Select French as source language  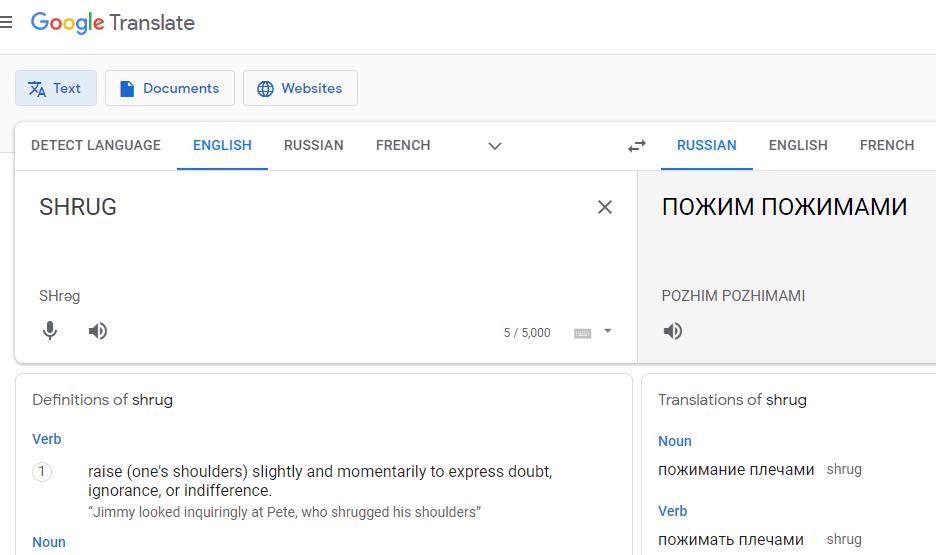(x=403, y=146)
